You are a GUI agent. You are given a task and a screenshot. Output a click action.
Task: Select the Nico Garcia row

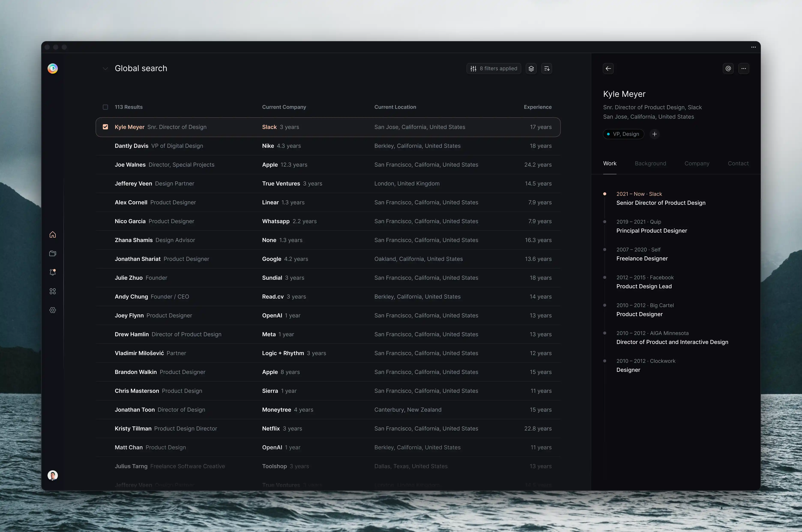point(328,221)
